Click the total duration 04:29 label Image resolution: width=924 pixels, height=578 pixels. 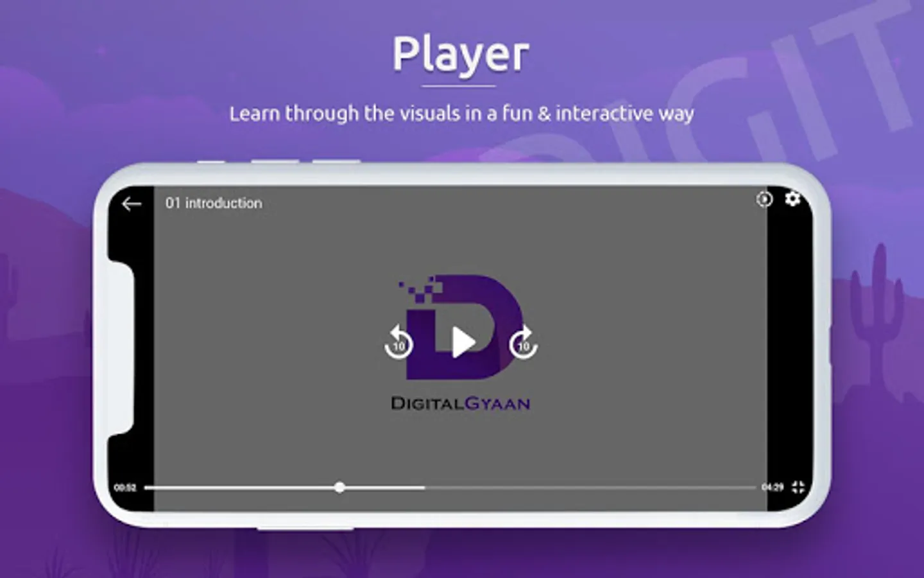pyautogui.click(x=773, y=487)
